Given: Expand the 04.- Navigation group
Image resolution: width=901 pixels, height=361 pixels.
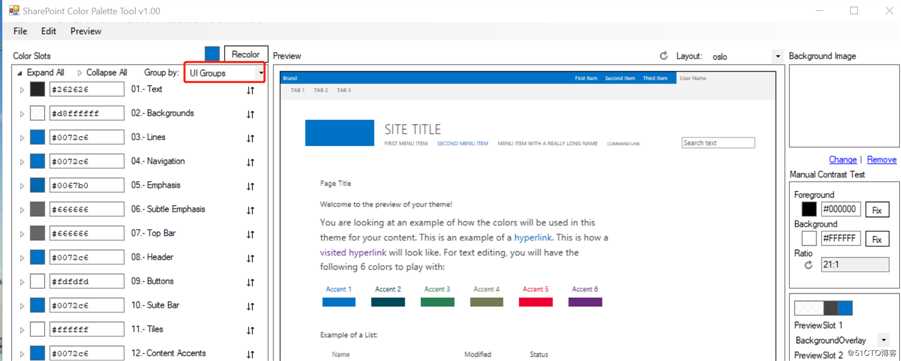Looking at the screenshot, I should click(x=22, y=162).
